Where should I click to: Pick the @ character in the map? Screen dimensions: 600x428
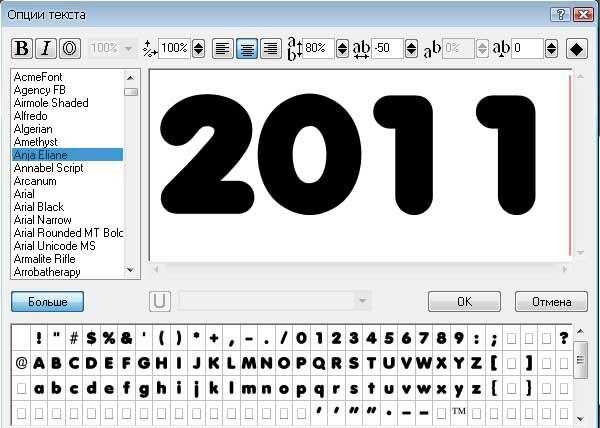pos(21,363)
